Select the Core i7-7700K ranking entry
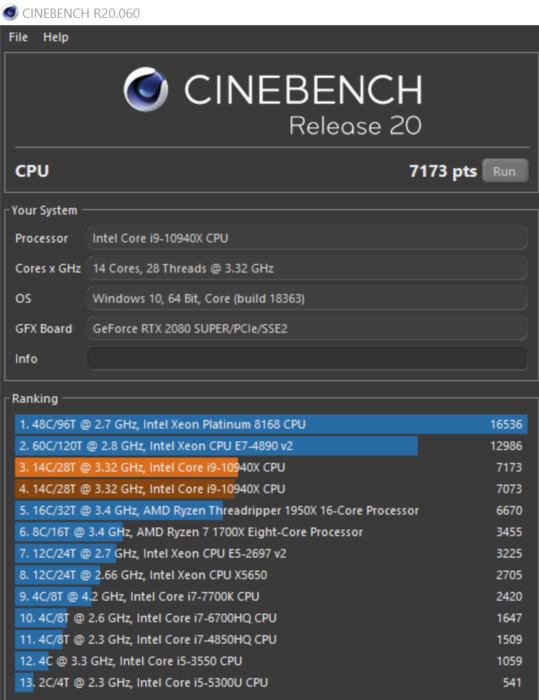The image size is (539, 700). (271, 596)
